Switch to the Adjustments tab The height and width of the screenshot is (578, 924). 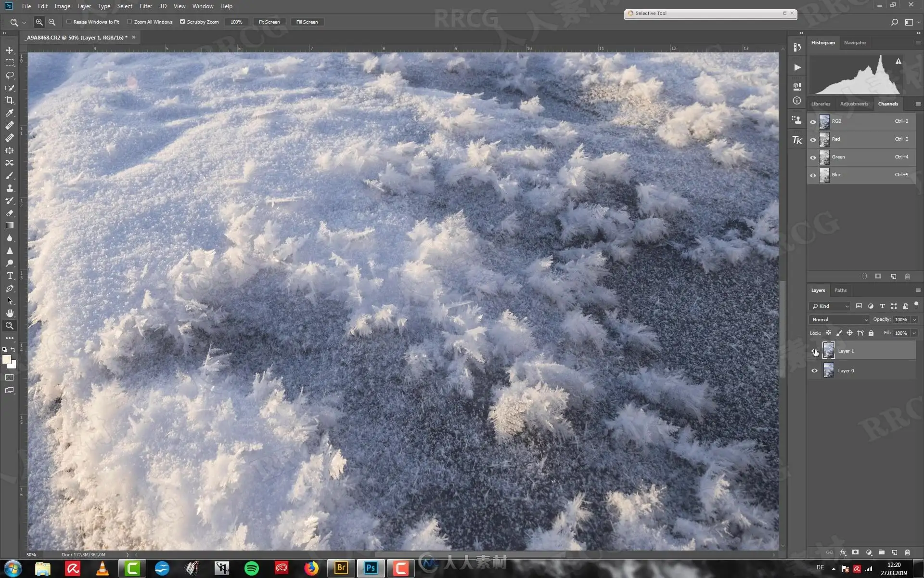tap(854, 104)
